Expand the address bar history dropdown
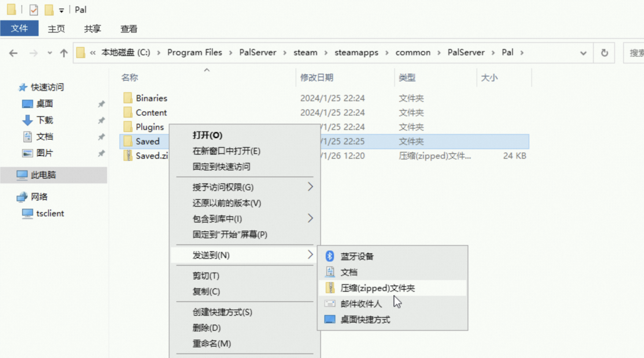644x358 pixels. pyautogui.click(x=583, y=53)
